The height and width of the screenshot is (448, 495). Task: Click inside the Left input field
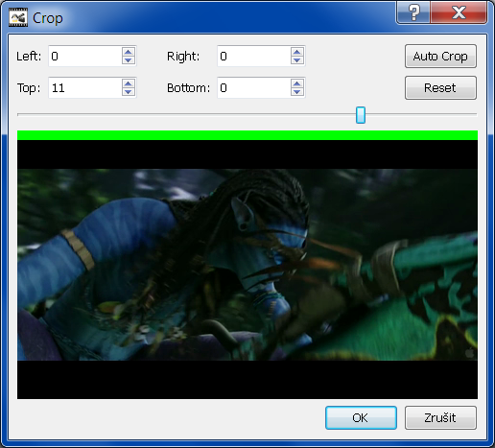[85, 56]
